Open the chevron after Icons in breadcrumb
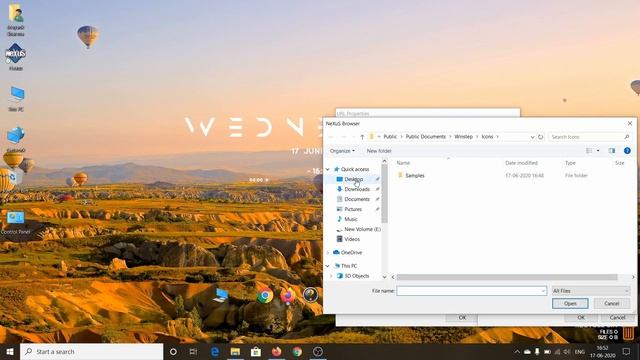The image size is (640, 360). tap(498, 137)
